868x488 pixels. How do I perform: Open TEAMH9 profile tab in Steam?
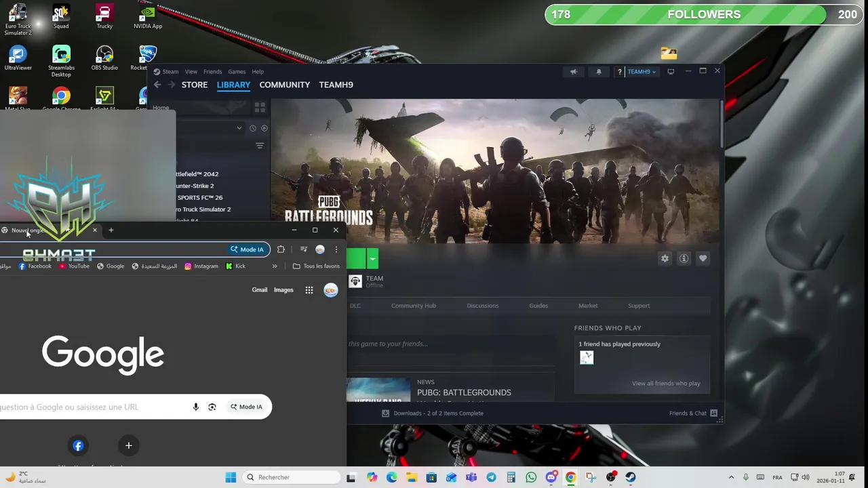tap(336, 85)
